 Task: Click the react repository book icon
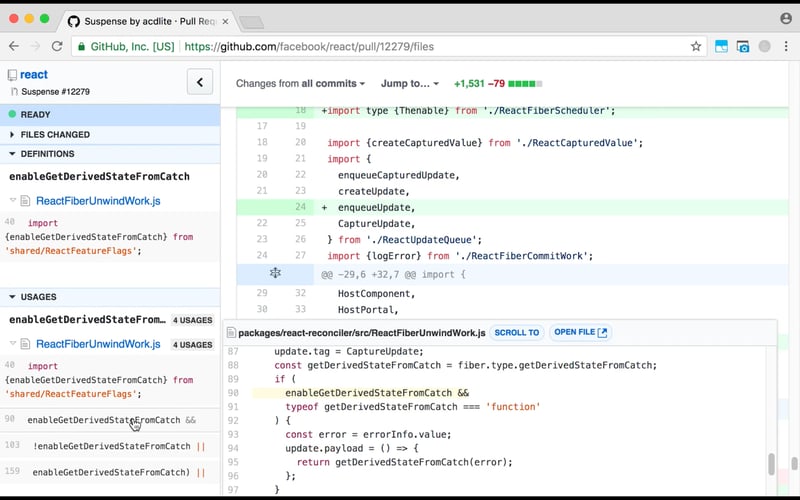[x=12, y=76]
